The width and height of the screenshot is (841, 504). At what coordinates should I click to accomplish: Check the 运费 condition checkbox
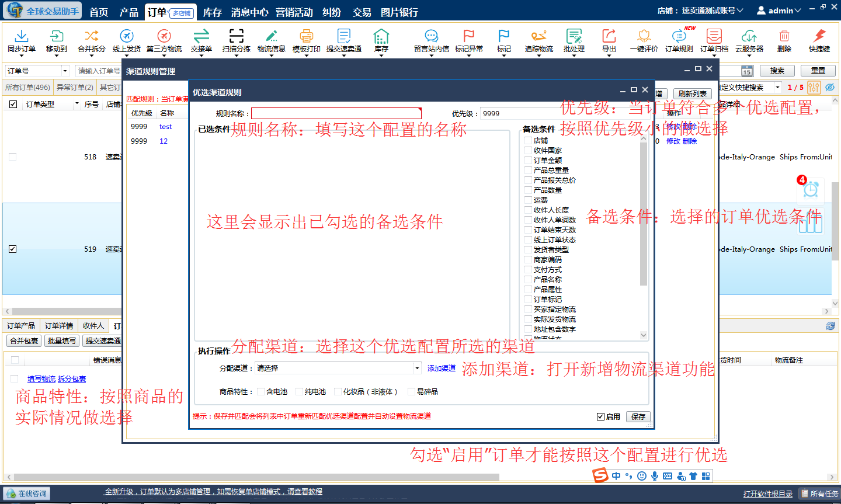pyautogui.click(x=529, y=200)
